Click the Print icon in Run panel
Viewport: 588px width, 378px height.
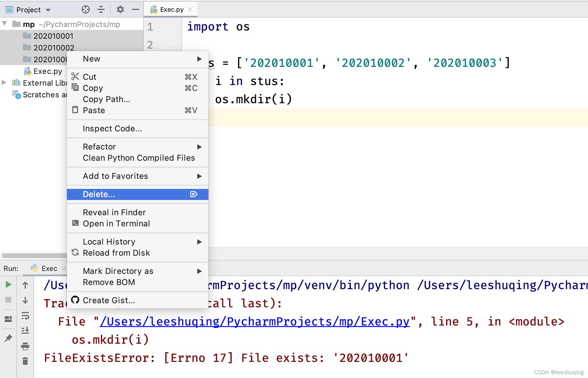point(25,346)
